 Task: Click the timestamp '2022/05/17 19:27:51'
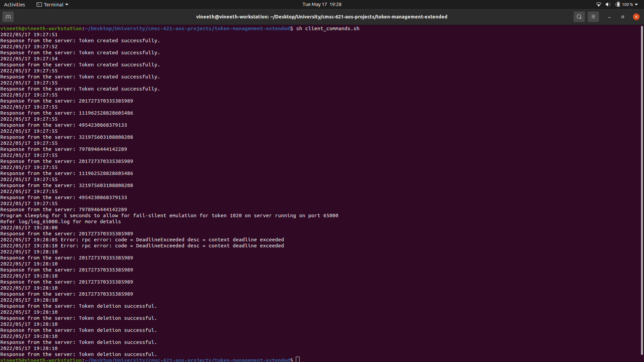pos(29,35)
